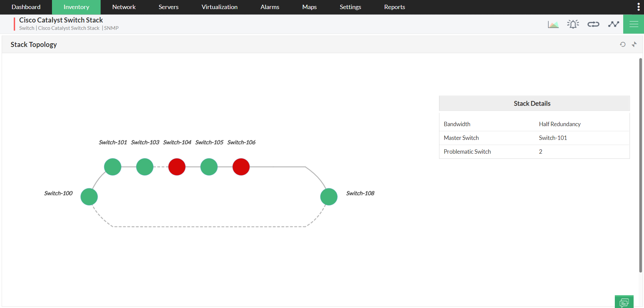
Task: Switch to the Inventory tab
Action: (76, 7)
